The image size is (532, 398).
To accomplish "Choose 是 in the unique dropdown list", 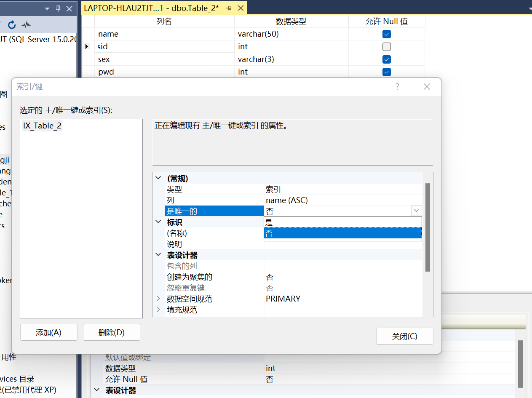I will pyautogui.click(x=342, y=222).
